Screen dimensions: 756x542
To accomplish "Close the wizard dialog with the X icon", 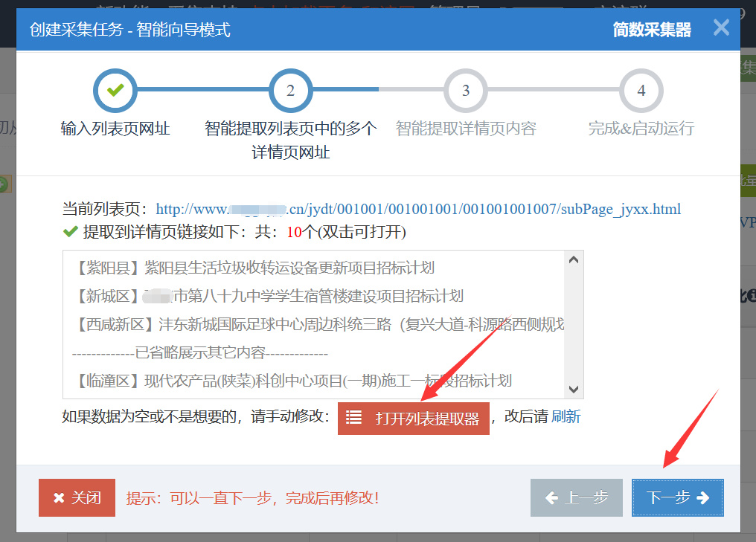I will [x=721, y=28].
